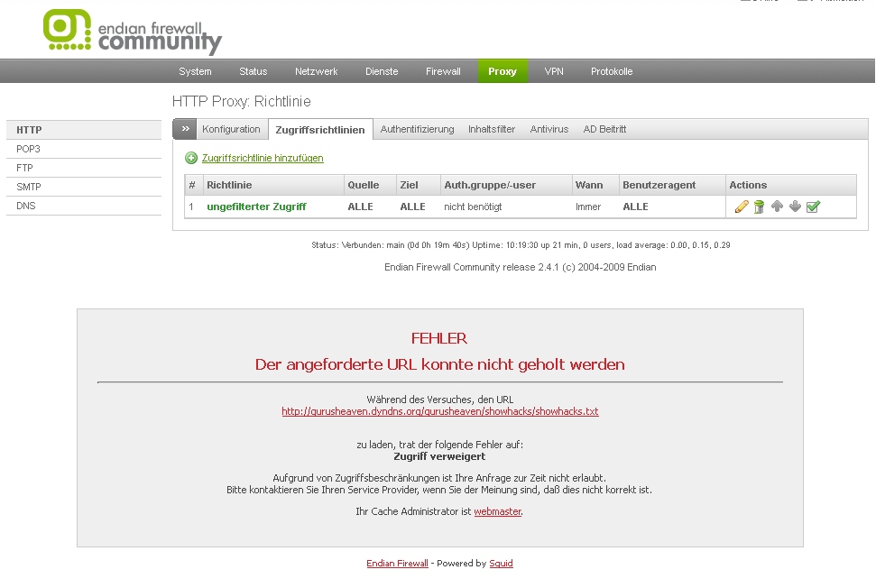876x588 pixels.
Task: Click the webmaster link
Action: 497,511
